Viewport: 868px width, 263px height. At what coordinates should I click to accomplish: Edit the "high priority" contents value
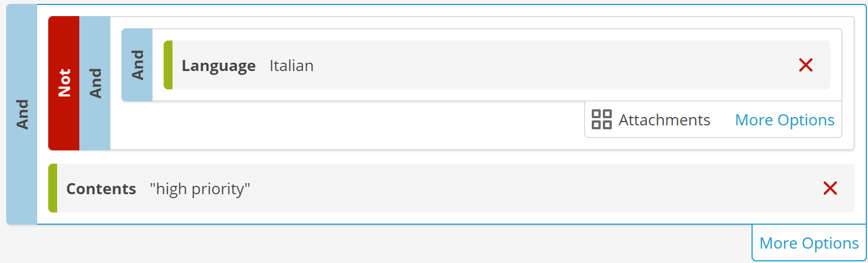[x=200, y=189]
